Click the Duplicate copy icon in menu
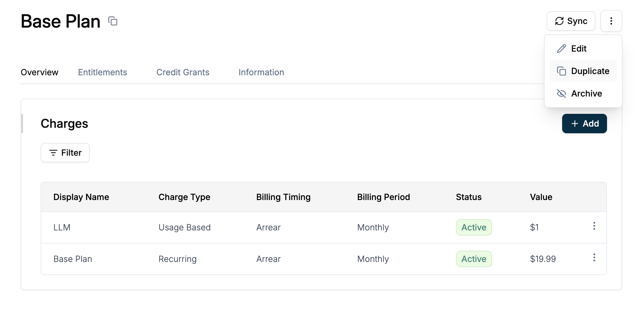 point(561,71)
